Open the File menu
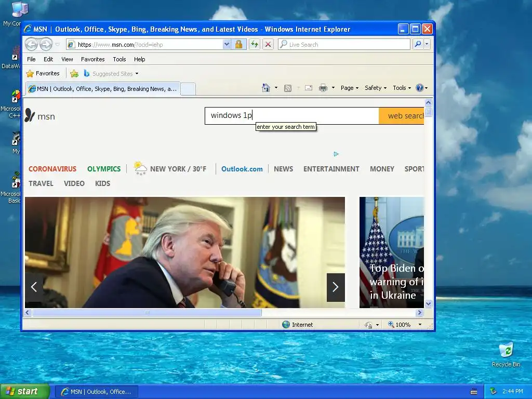Viewport: 532px width, 399px height. click(x=31, y=59)
